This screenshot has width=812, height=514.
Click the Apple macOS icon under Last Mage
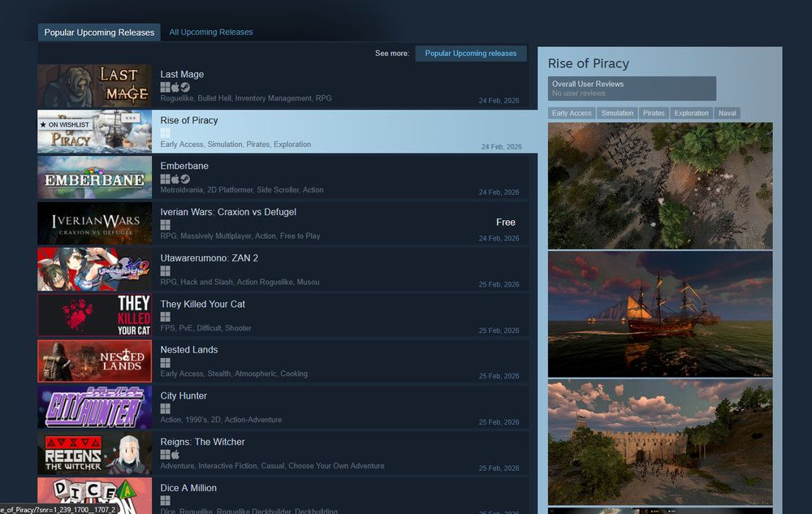(175, 86)
